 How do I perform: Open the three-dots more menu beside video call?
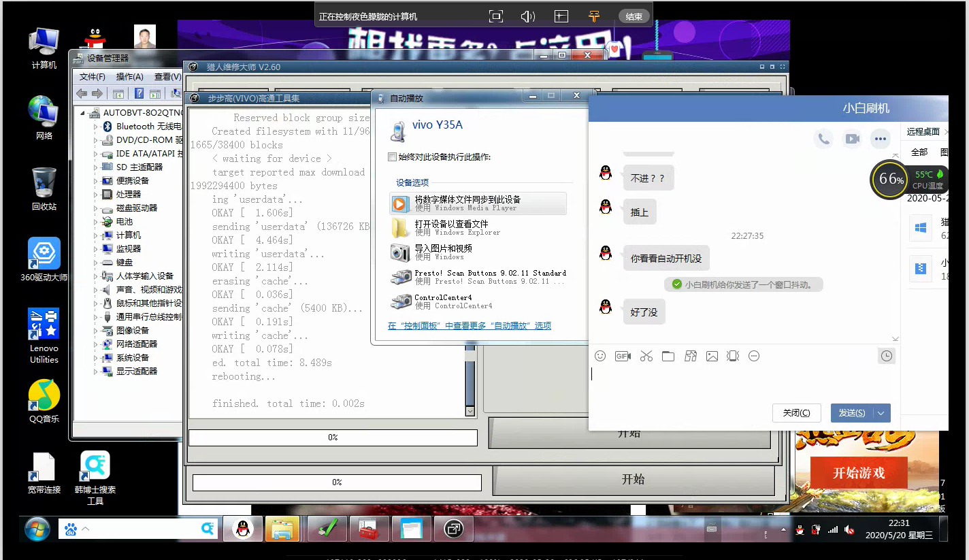881,139
